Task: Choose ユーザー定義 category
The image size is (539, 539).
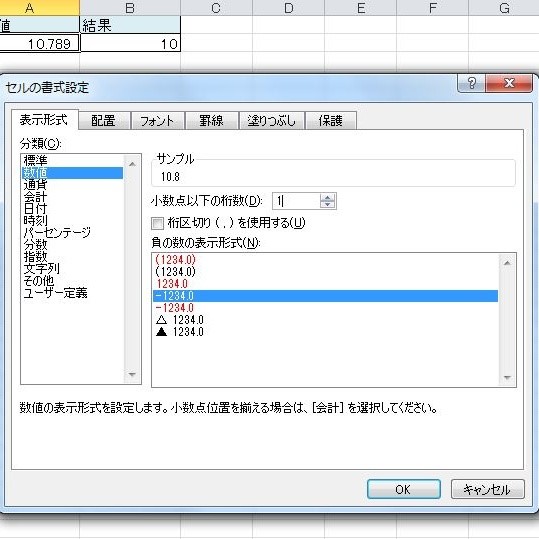Action: tap(72, 293)
